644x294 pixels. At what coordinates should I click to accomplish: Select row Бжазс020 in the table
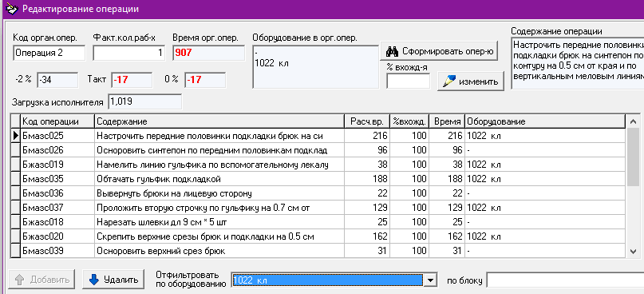(x=318, y=236)
